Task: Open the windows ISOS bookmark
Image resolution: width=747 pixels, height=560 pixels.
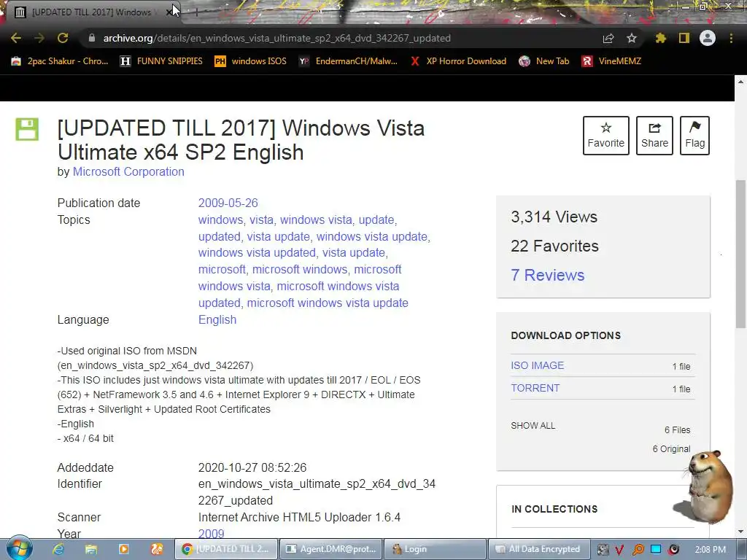Action: tap(251, 61)
